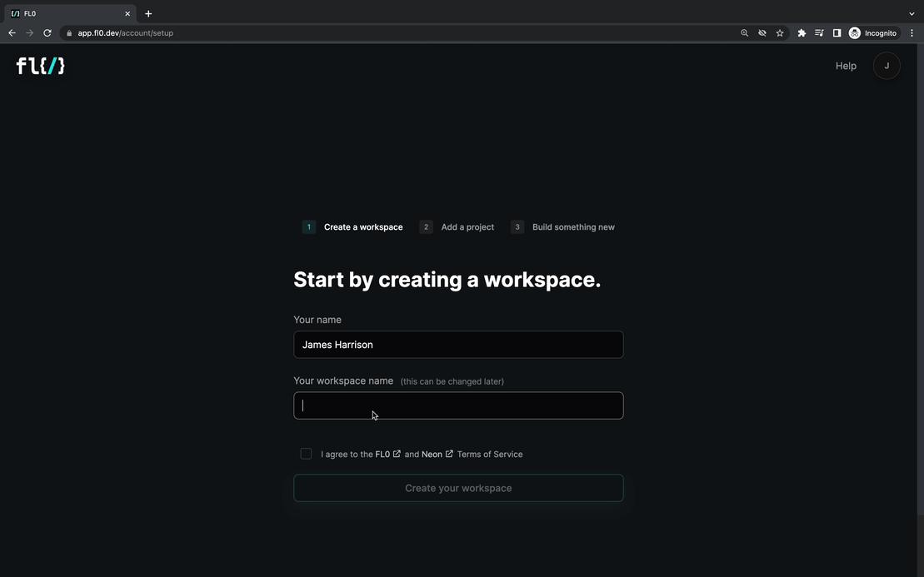Click the zoom magnifier icon in the address bar
Viewport: 924px width, 577px height.
(x=744, y=33)
